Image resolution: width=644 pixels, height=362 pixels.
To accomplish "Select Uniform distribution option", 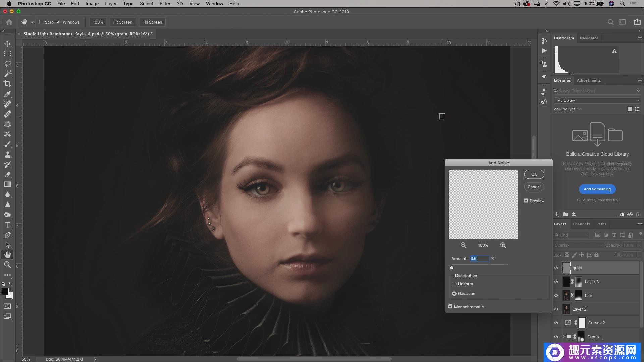I will pos(454,284).
